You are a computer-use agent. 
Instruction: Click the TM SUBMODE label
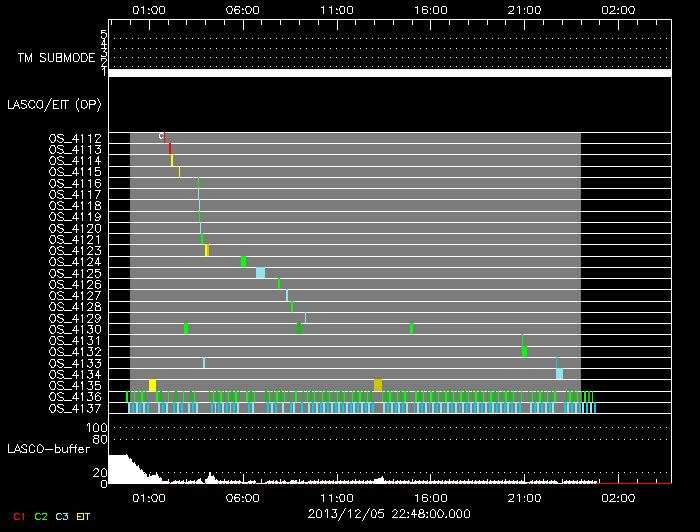point(55,57)
